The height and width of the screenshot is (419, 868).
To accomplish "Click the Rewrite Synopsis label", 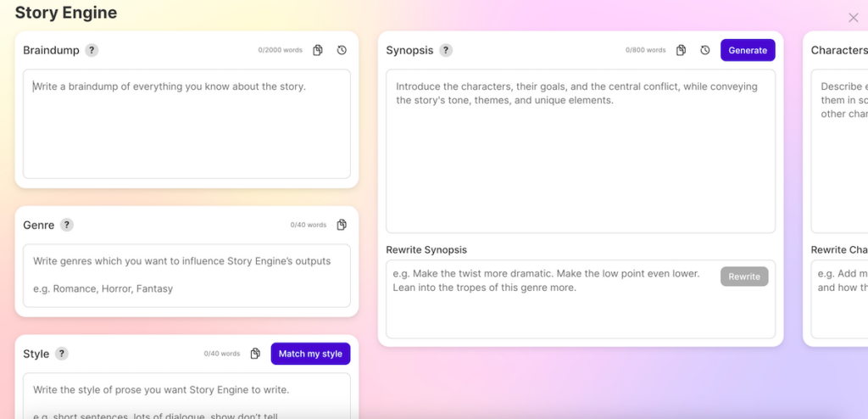I will point(426,250).
